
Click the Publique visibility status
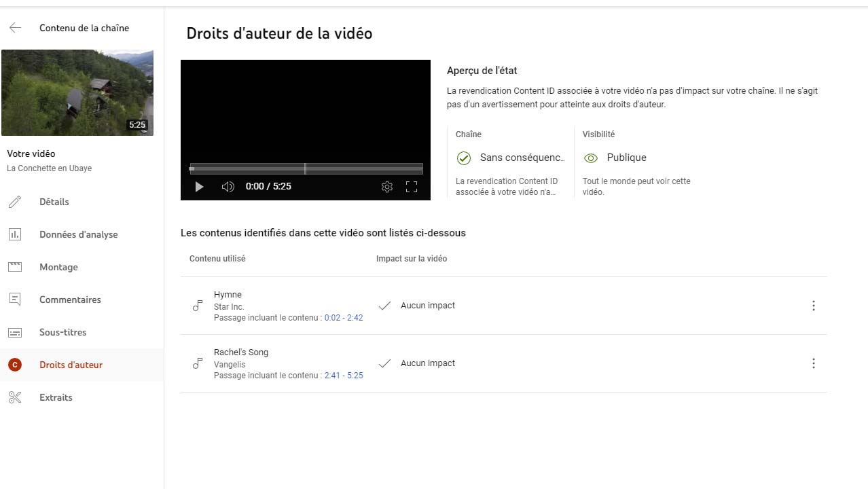point(627,158)
